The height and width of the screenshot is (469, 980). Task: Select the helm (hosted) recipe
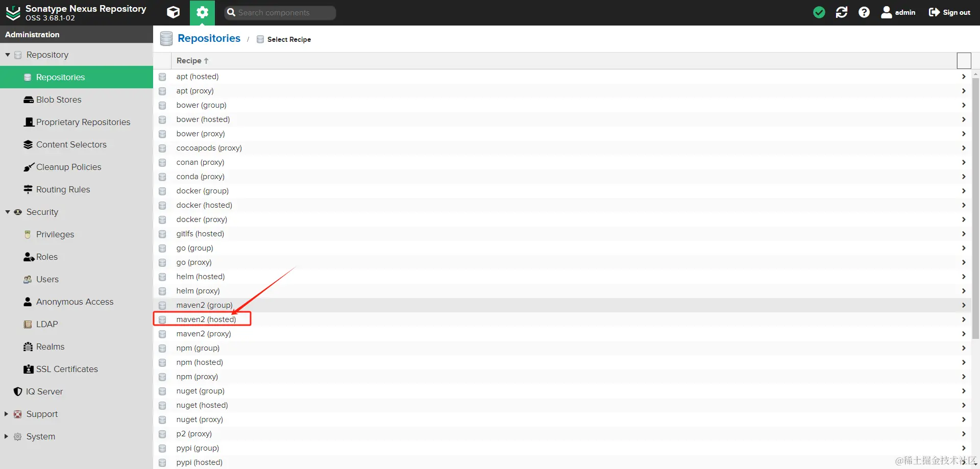coord(561,277)
